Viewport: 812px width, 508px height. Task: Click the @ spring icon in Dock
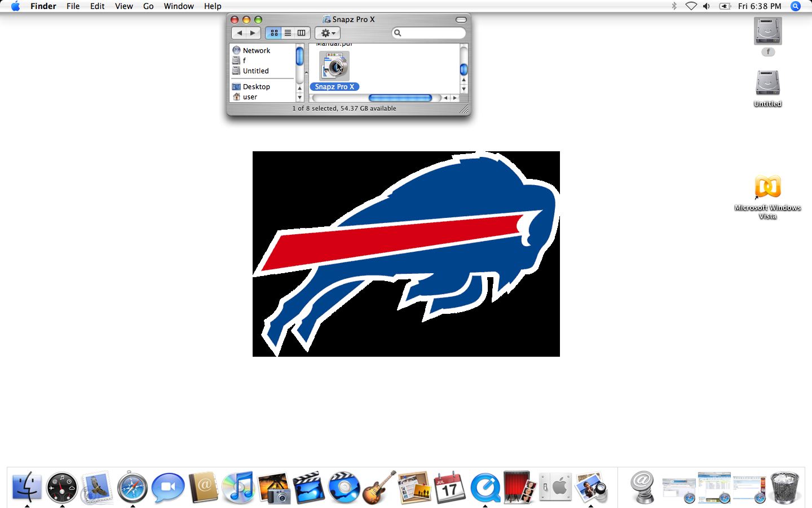(x=643, y=487)
